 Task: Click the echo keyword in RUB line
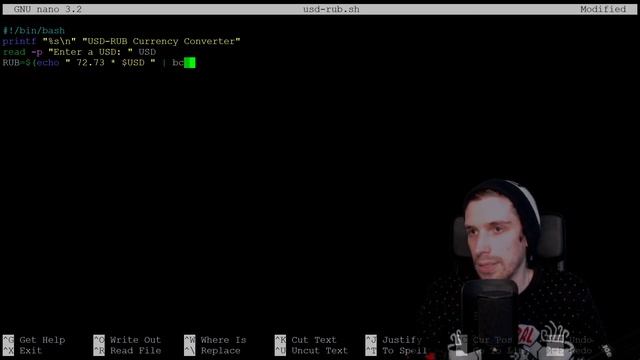click(x=48, y=62)
